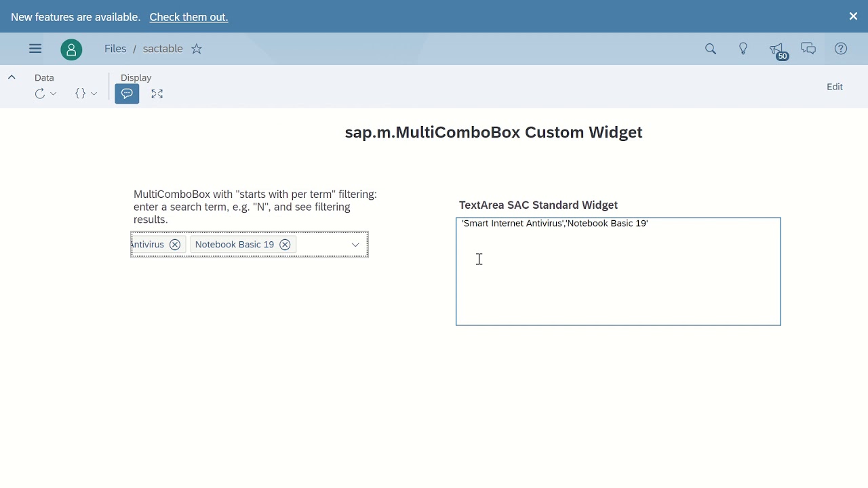The height and width of the screenshot is (488, 868).
Task: Open the MultiComboBox dropdown arrow
Action: pos(355,245)
